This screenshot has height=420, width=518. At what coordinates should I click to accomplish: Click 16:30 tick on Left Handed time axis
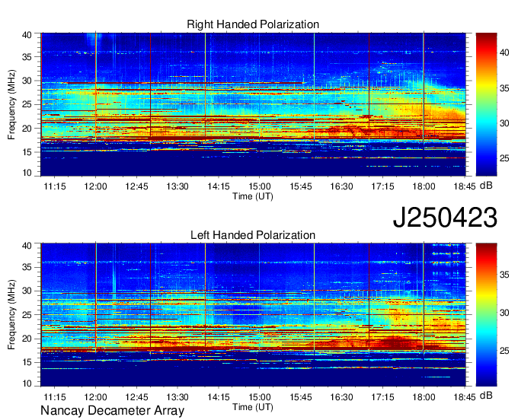(341, 397)
